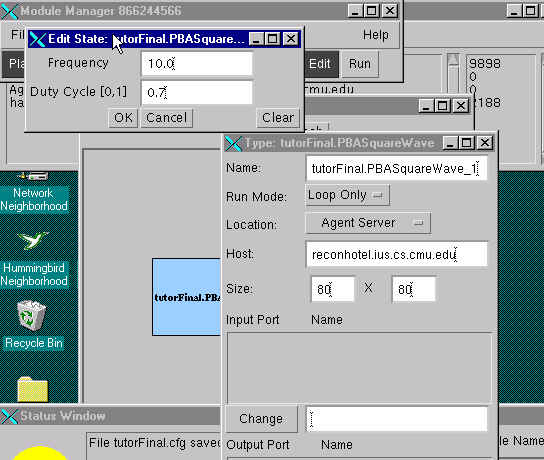Click the X logo icon of Type window
The image size is (544, 460).
coord(233,143)
